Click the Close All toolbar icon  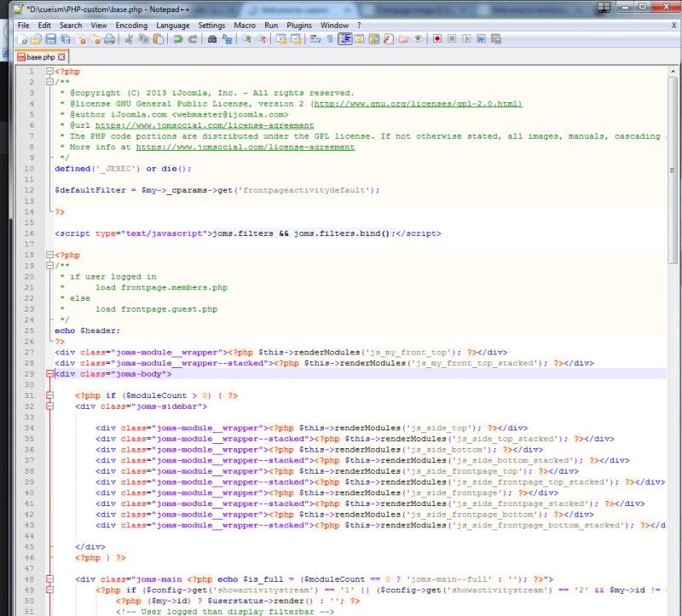pyautogui.click(x=95, y=39)
